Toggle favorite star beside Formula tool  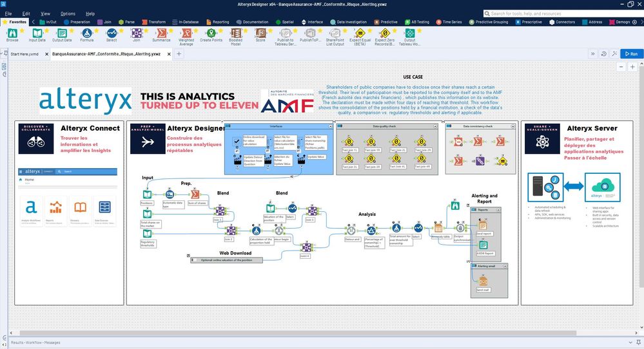coord(97,31)
